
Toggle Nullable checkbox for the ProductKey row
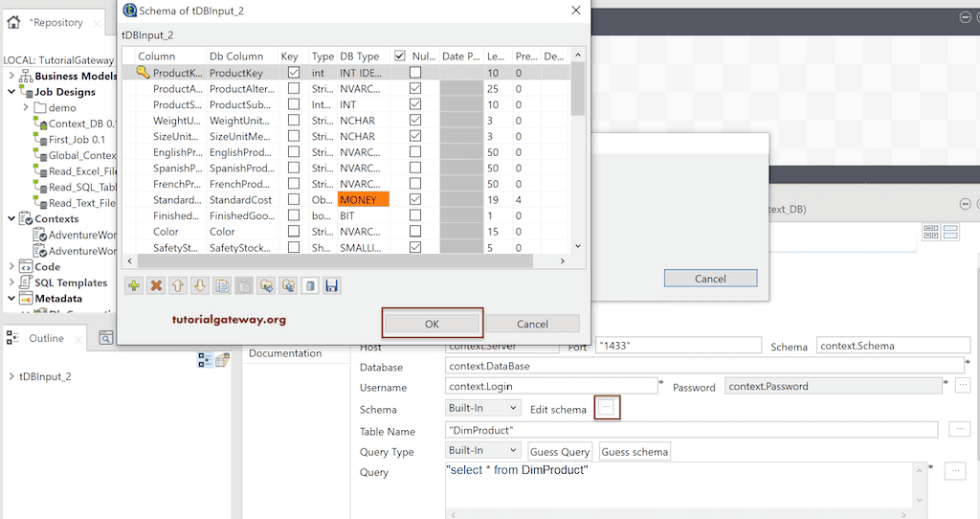[x=415, y=73]
